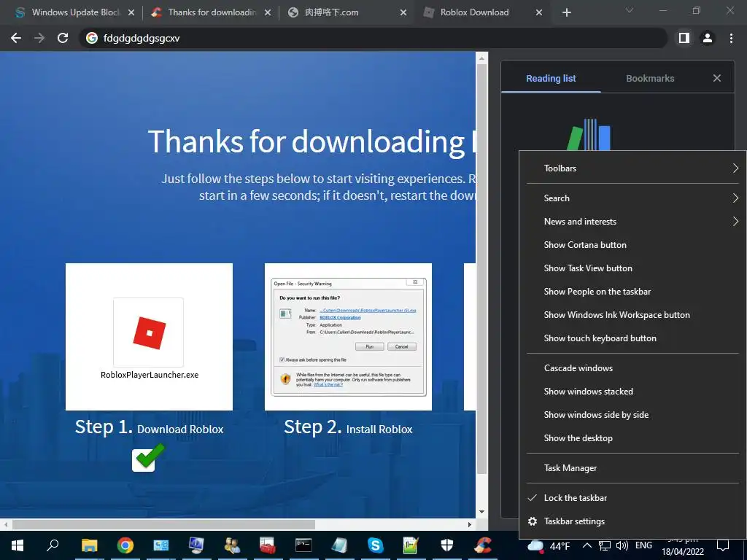Click the RobloxPlayerLauncher.exe thumbnail
Image resolution: width=747 pixels, height=560 pixels.
pyautogui.click(x=149, y=337)
